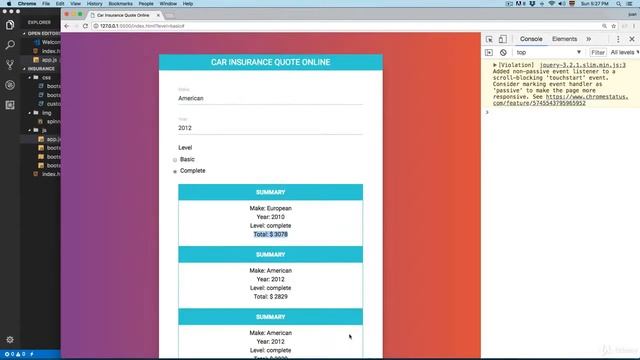Click the Car Insurance Quote Online heading
The image size is (640, 360).
tap(270, 62)
